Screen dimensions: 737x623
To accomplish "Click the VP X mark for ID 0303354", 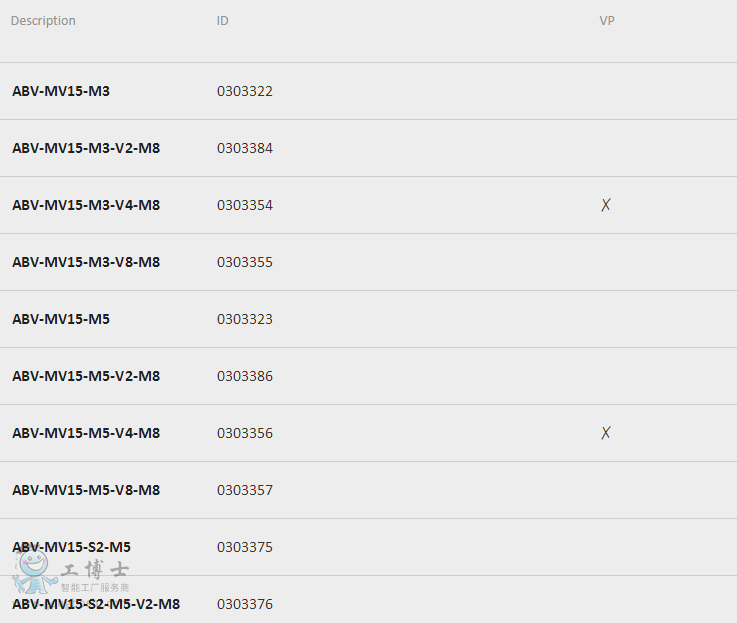I will click(606, 205).
